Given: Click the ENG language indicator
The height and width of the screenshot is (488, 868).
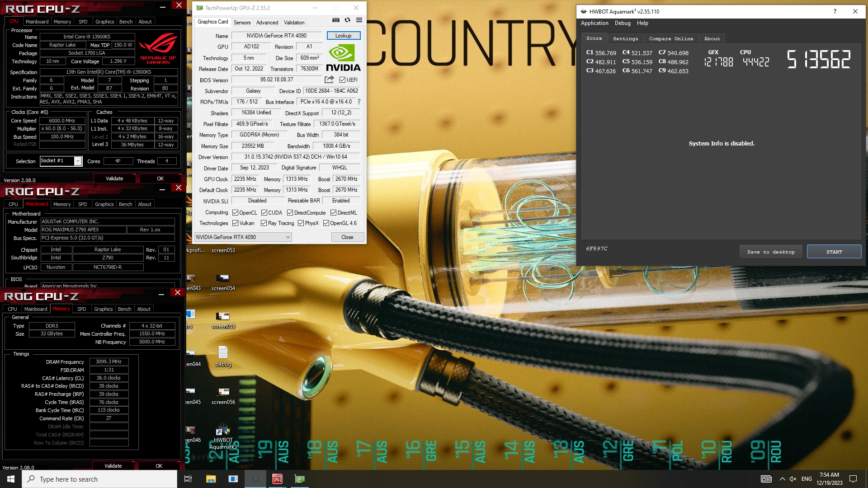Looking at the screenshot, I should 807,479.
